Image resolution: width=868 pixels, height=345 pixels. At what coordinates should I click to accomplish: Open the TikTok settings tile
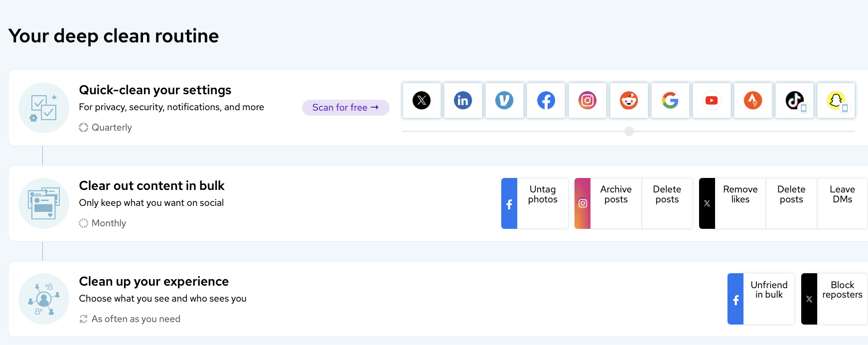795,101
